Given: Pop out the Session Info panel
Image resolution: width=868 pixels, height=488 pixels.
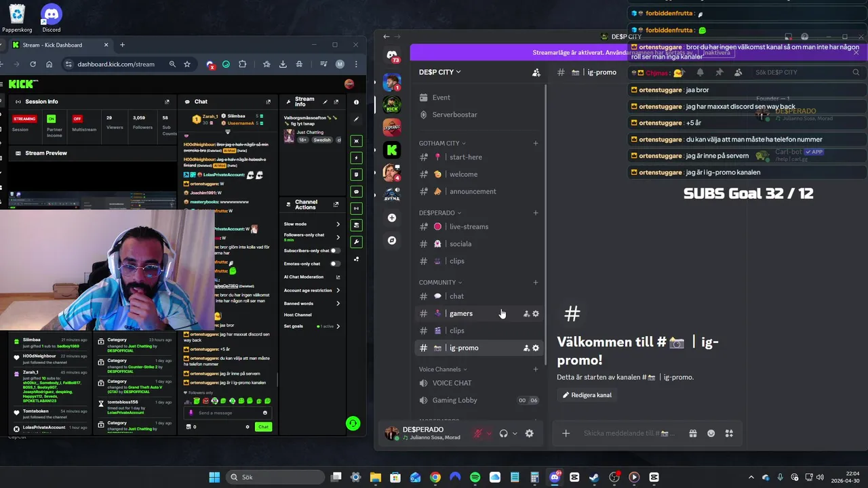Looking at the screenshot, I should pyautogui.click(x=167, y=102).
